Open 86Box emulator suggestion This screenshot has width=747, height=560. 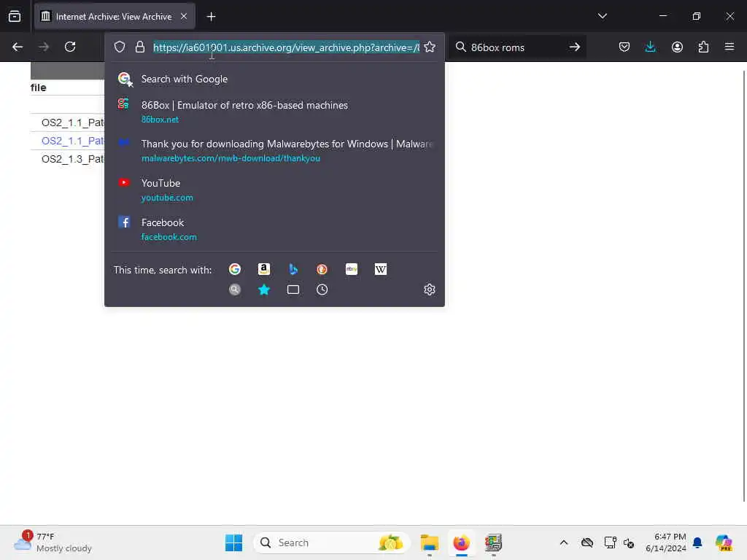click(x=274, y=112)
